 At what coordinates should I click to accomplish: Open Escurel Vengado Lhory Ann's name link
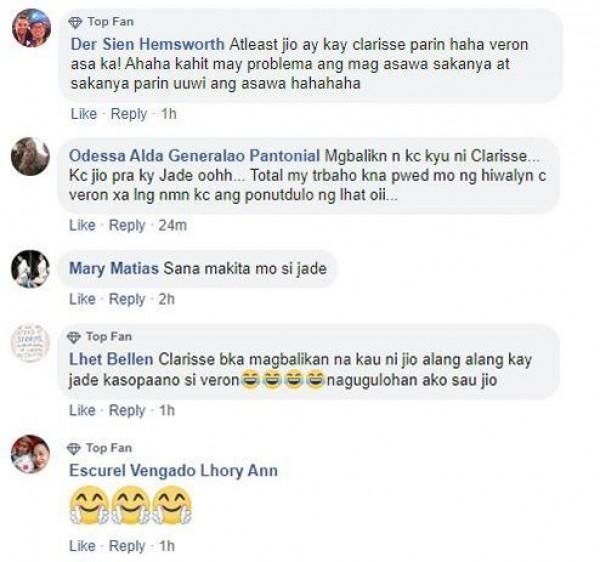173,471
